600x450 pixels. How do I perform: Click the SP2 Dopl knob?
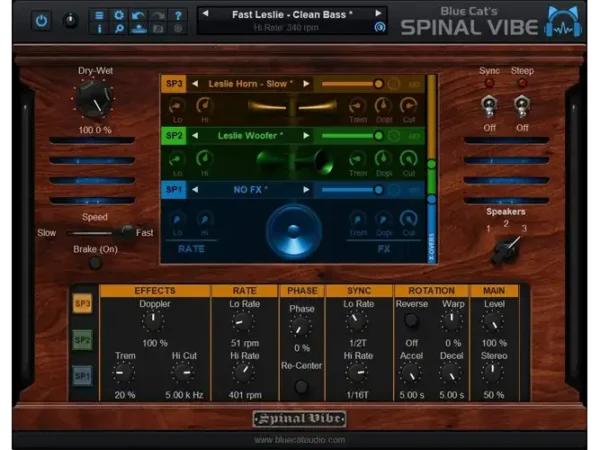coord(383,158)
